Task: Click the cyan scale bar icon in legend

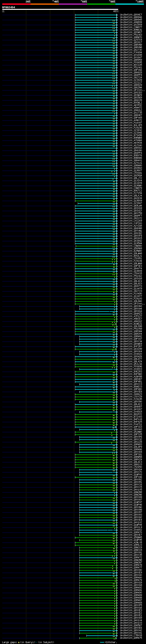Action: point(102,642)
